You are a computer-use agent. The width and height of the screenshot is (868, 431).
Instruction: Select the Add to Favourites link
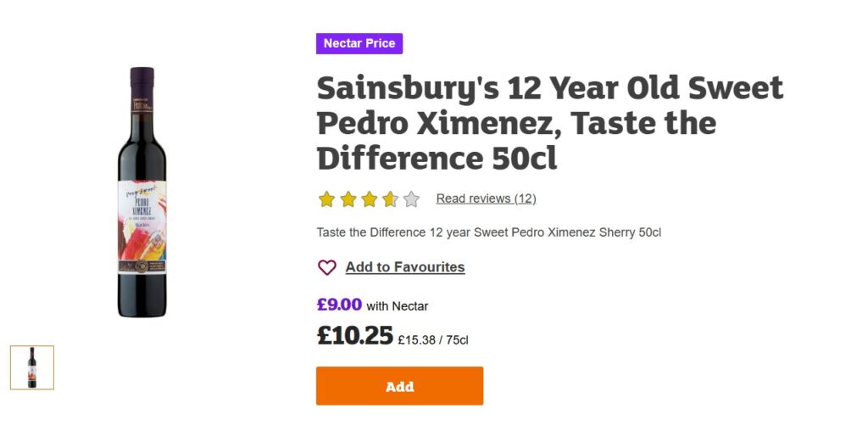point(405,267)
